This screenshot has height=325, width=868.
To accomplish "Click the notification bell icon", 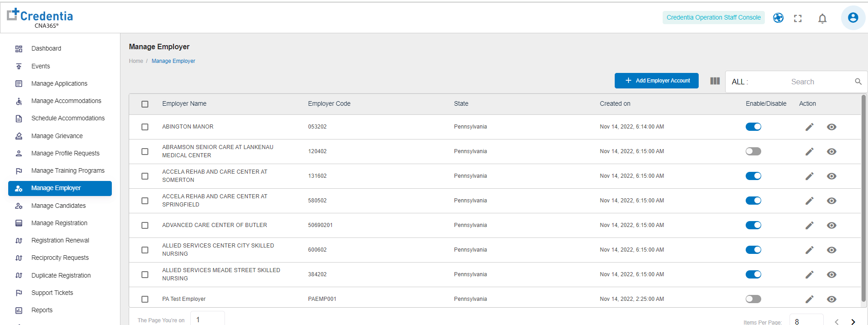I will point(822,18).
